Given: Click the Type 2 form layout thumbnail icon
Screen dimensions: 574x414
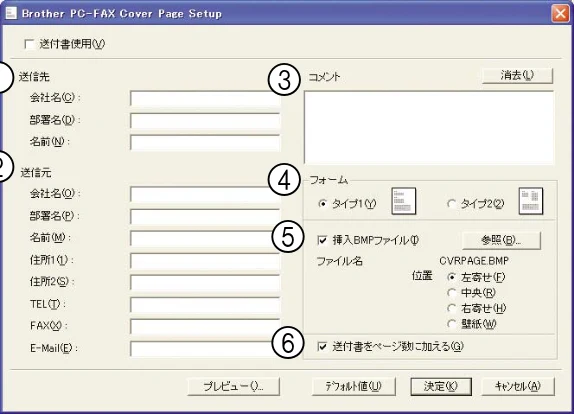Looking at the screenshot, I should [x=531, y=201].
